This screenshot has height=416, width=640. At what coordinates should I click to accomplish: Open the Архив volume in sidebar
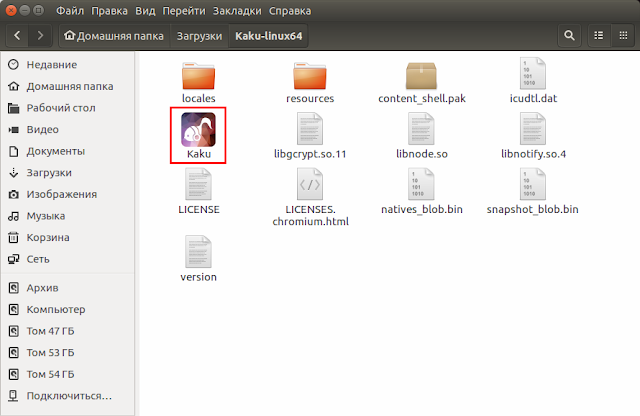(67, 288)
